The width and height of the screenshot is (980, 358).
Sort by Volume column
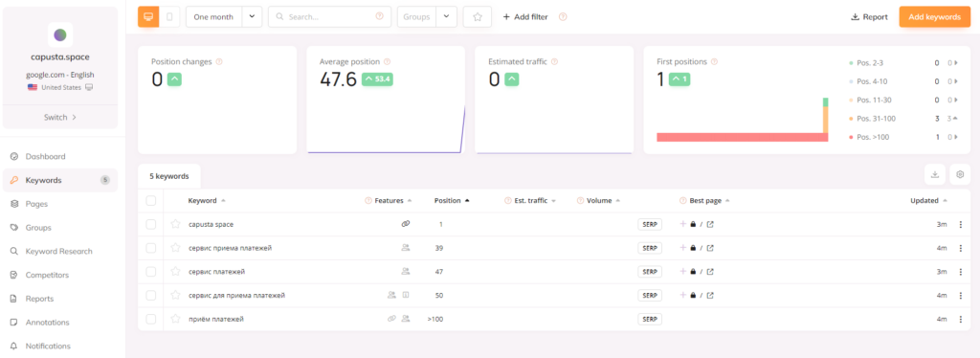click(603, 201)
